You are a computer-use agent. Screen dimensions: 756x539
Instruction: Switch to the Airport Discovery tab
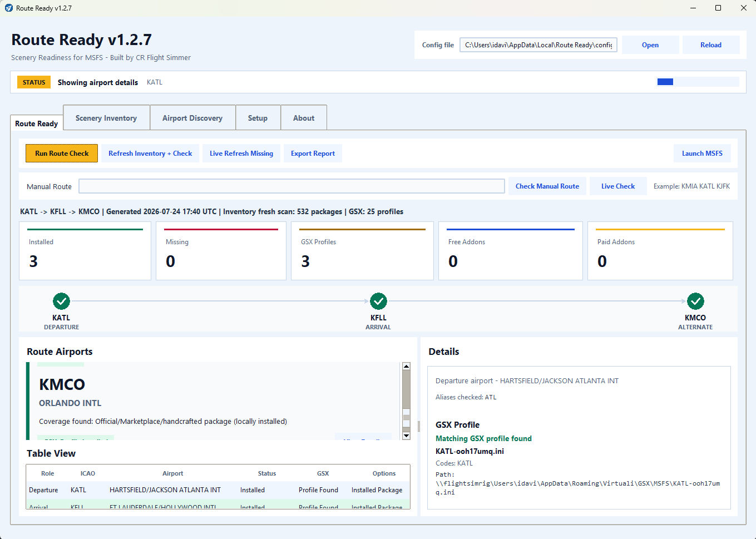point(192,118)
